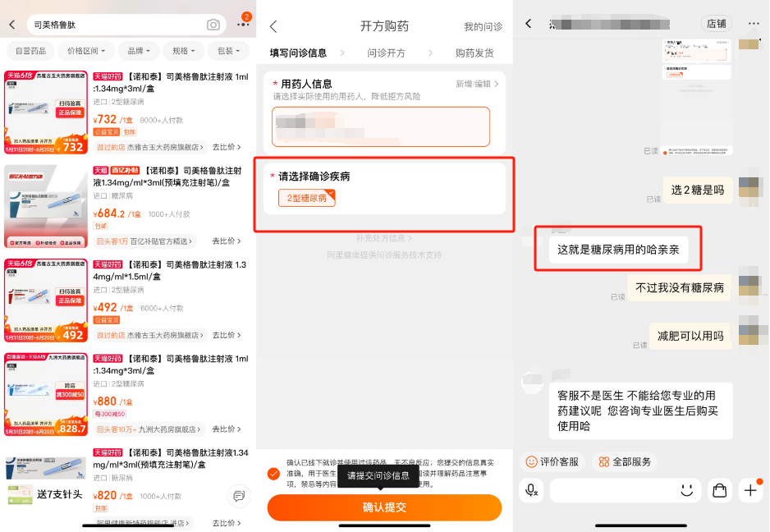Select the 问诊开方 step tab

(386, 53)
